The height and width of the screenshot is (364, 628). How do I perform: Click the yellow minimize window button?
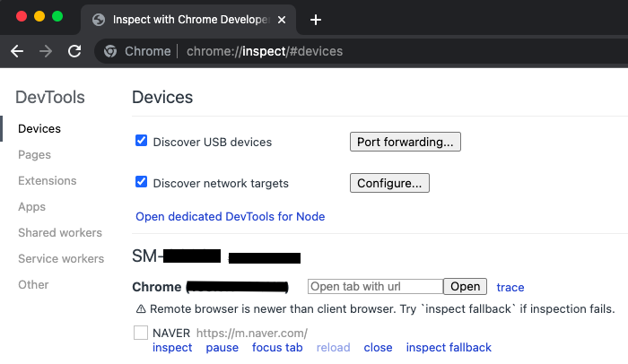(x=39, y=16)
